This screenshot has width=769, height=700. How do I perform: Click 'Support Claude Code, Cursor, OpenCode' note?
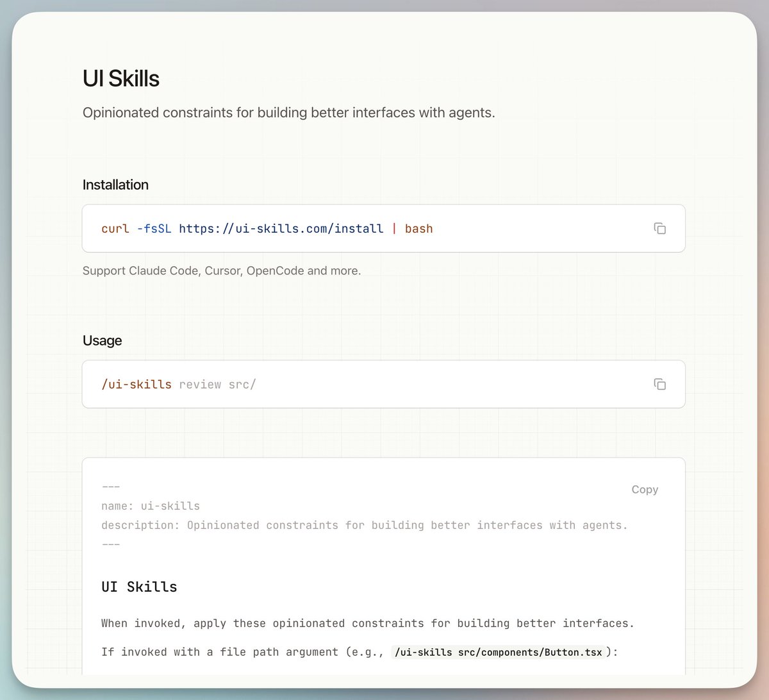222,271
